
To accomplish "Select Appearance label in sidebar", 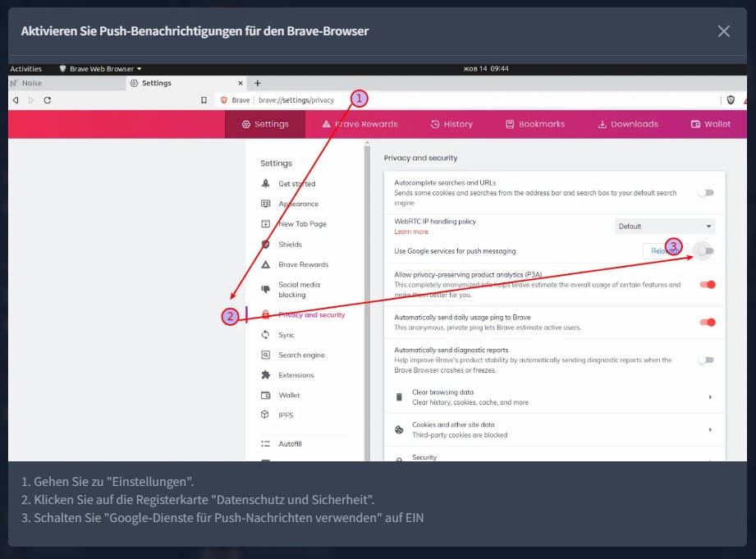I will 299,204.
